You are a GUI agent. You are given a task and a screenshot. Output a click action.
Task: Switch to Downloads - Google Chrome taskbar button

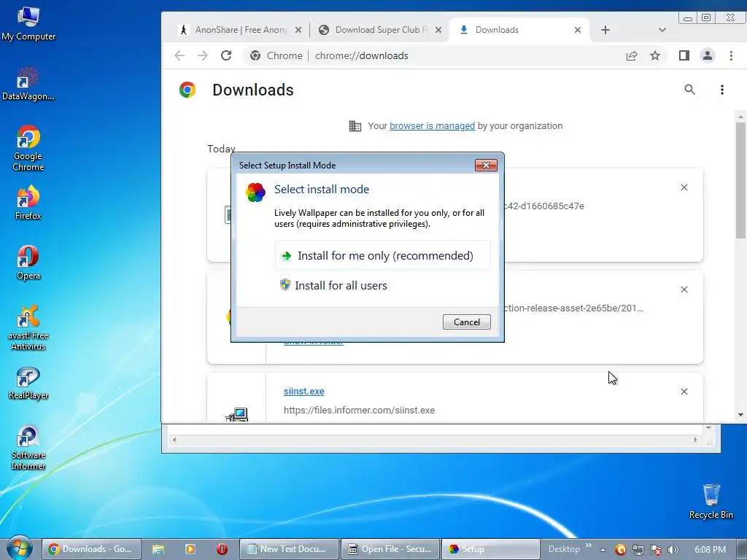[91, 549]
